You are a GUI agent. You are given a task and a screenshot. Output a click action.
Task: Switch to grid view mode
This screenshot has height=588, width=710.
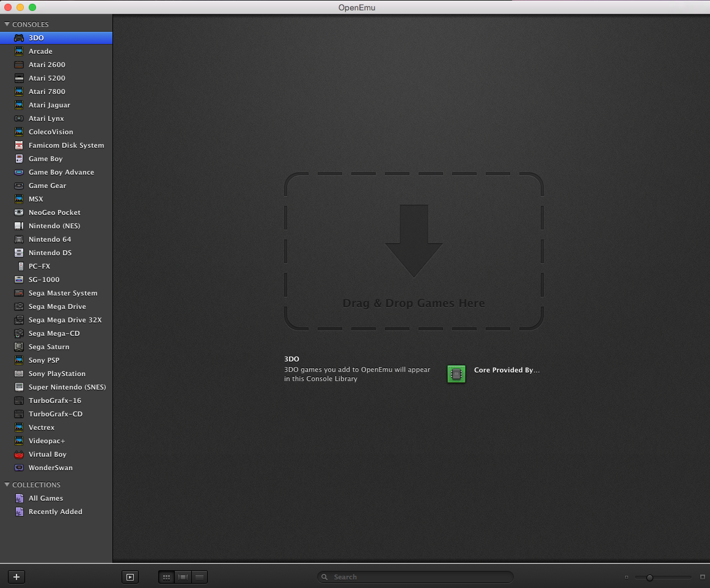coord(167,576)
